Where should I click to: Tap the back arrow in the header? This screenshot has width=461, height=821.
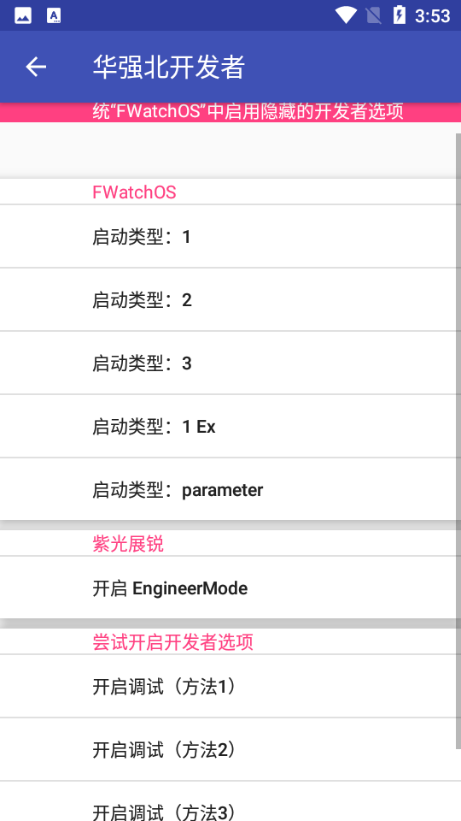(36, 66)
